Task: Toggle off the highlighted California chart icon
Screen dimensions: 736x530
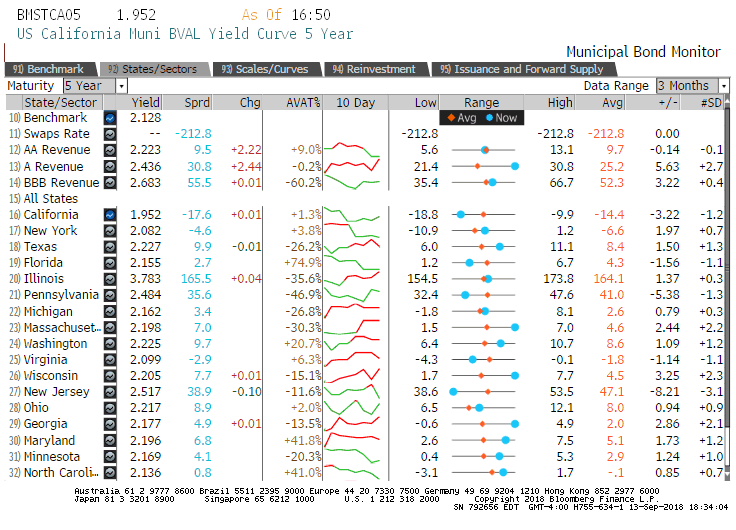Action: (x=110, y=215)
